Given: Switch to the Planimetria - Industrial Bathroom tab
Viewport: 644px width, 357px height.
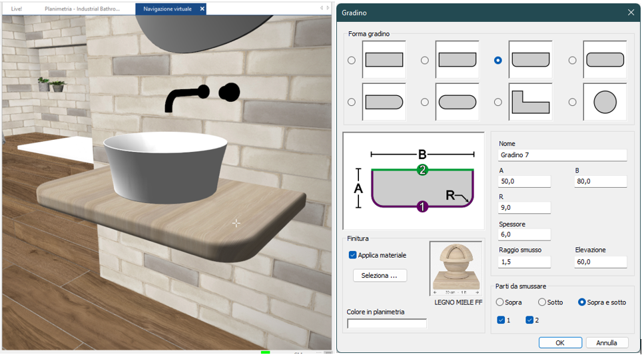Looking at the screenshot, I should 82,9.
